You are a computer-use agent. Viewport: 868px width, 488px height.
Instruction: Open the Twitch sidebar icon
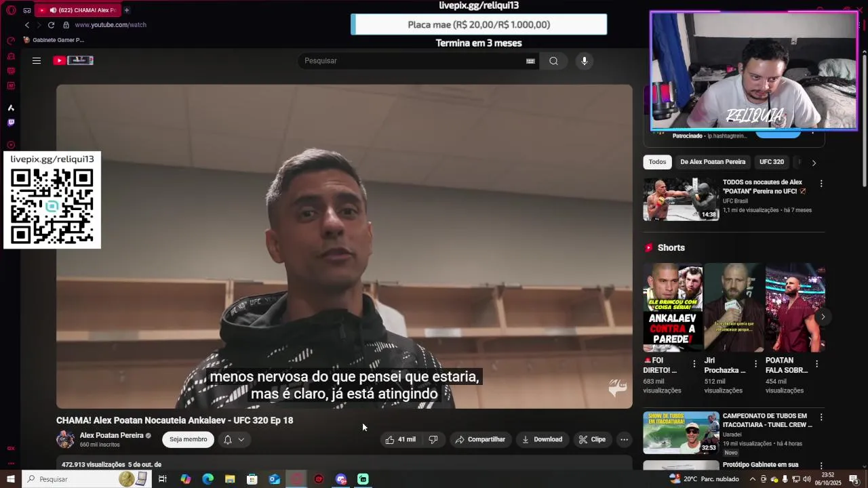(11, 123)
